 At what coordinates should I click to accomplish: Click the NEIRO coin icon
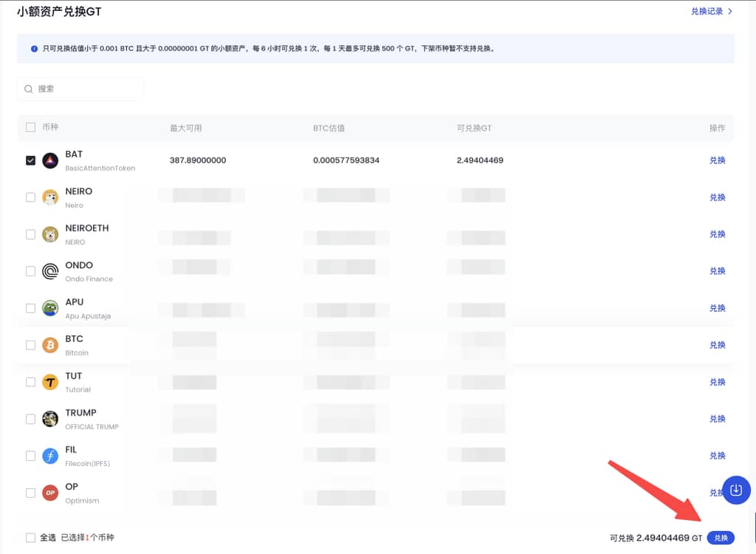point(50,197)
